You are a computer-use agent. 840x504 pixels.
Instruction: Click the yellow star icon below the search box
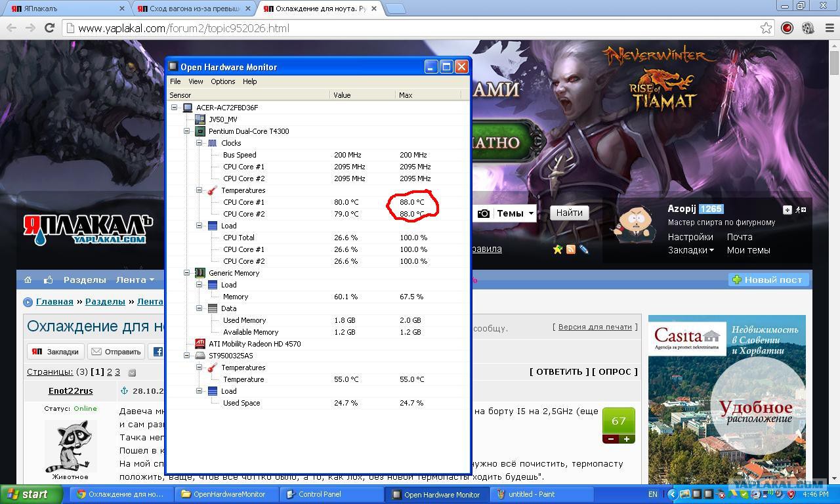coord(558,249)
